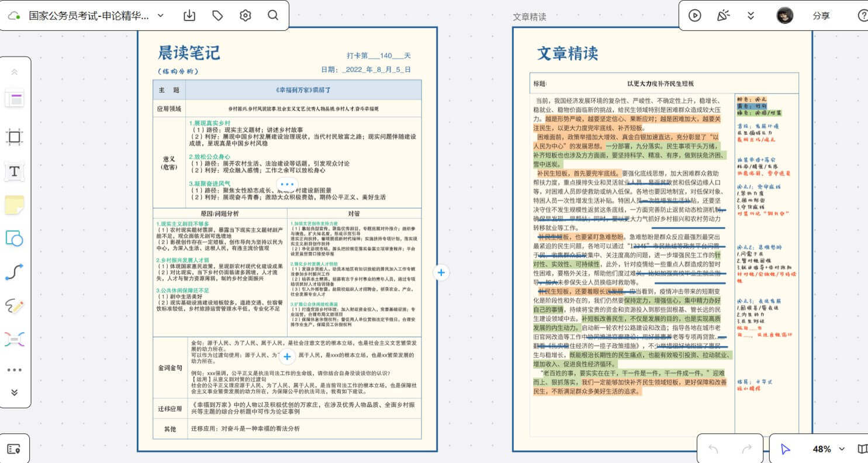The image size is (868, 463).
Task: Click the redo arrow
Action: (x=746, y=449)
